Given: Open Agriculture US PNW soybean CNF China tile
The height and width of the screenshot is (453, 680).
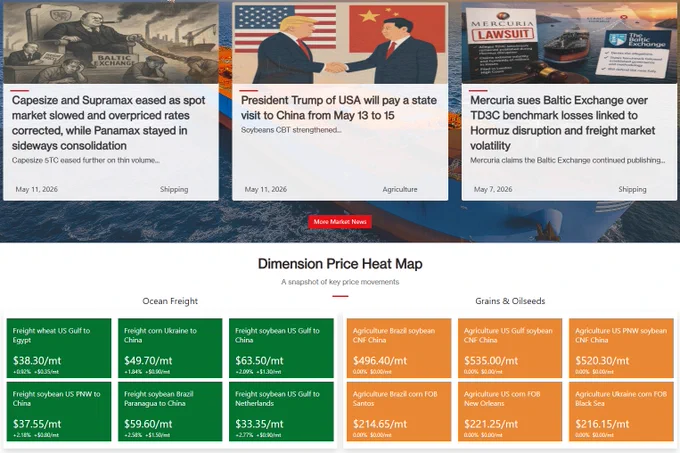Looking at the screenshot, I should pos(621,348).
